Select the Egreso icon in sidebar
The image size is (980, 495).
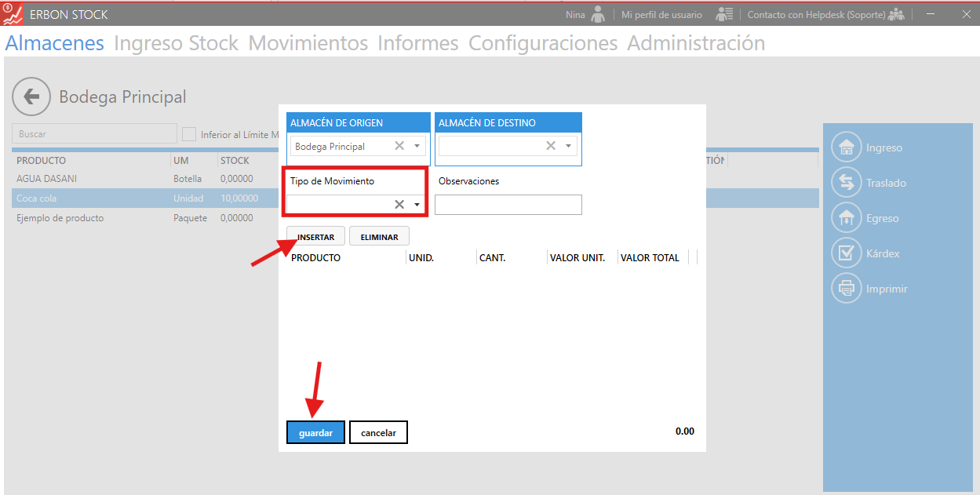pos(846,218)
